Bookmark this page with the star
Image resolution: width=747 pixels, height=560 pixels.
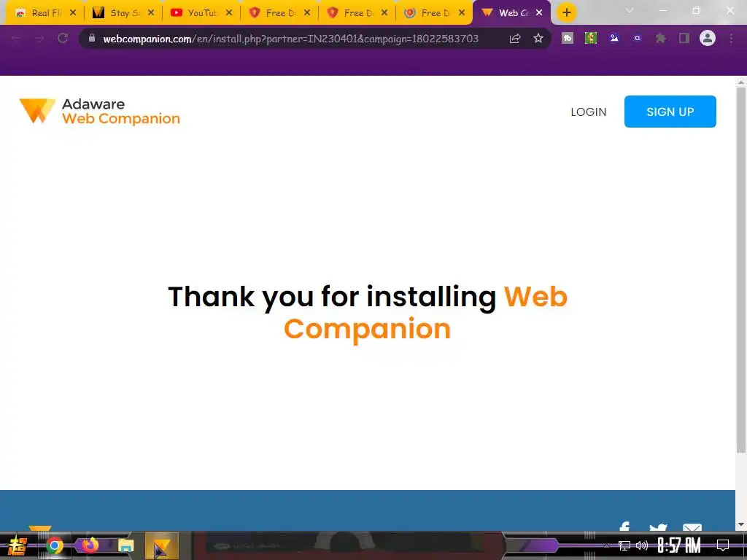(538, 38)
